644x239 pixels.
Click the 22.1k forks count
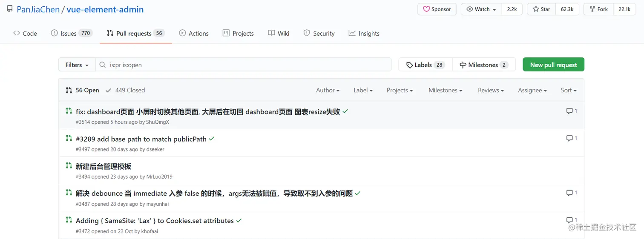click(x=624, y=9)
